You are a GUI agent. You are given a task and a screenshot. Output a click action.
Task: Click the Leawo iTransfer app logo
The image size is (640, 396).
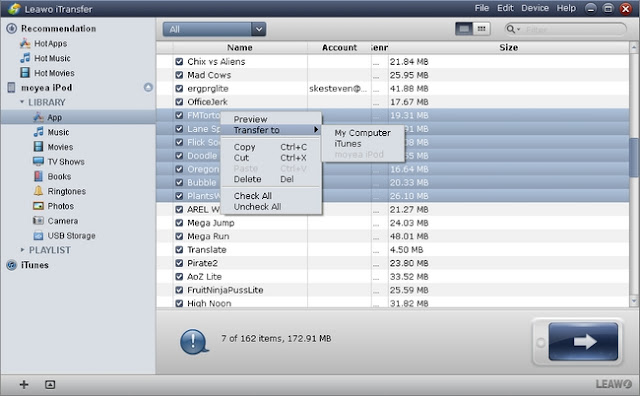14,9
